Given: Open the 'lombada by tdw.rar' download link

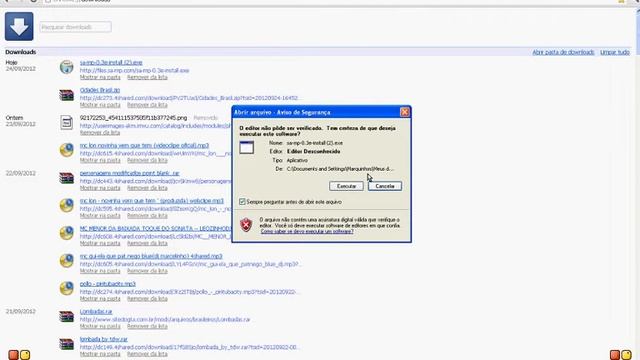Looking at the screenshot, I should (104, 339).
